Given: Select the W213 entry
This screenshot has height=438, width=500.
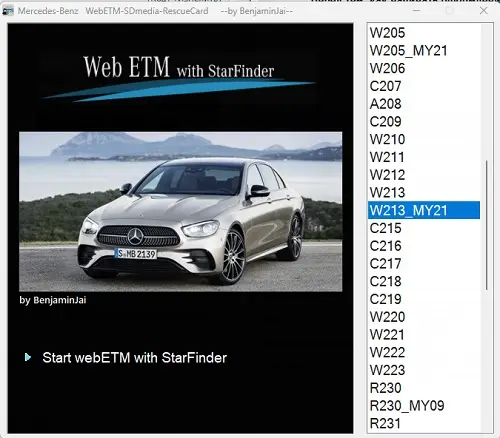Looking at the screenshot, I should [424, 192].
